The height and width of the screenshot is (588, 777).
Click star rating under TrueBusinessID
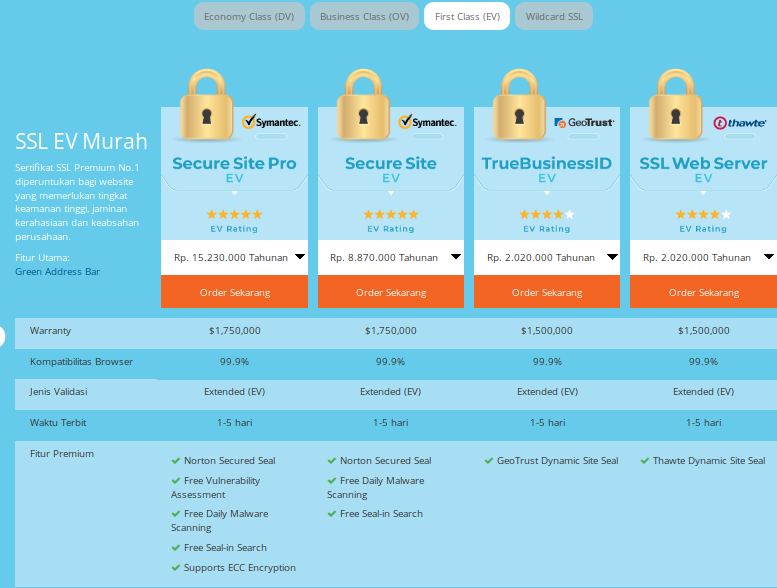(x=547, y=214)
